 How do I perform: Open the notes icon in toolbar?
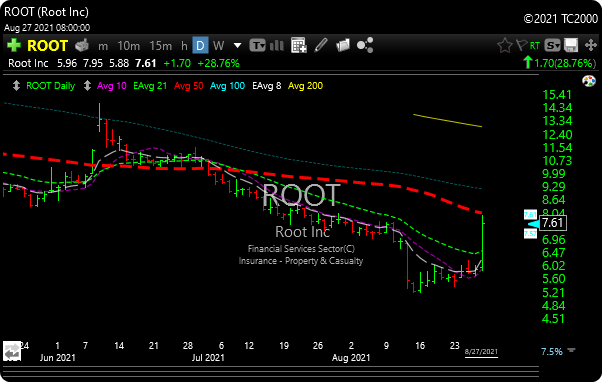[343, 45]
